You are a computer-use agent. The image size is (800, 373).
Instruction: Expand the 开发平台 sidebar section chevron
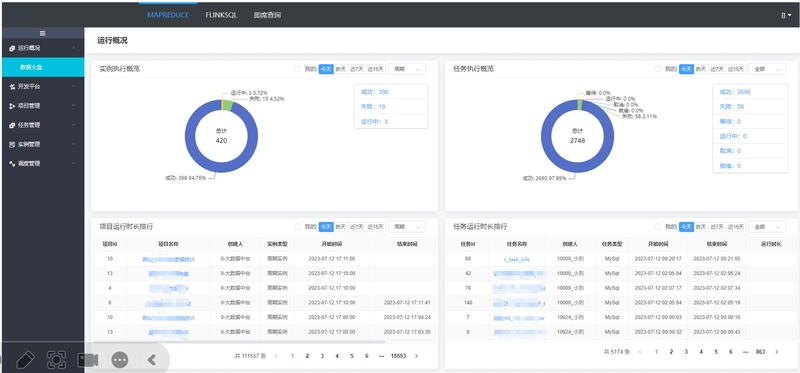click(73, 87)
